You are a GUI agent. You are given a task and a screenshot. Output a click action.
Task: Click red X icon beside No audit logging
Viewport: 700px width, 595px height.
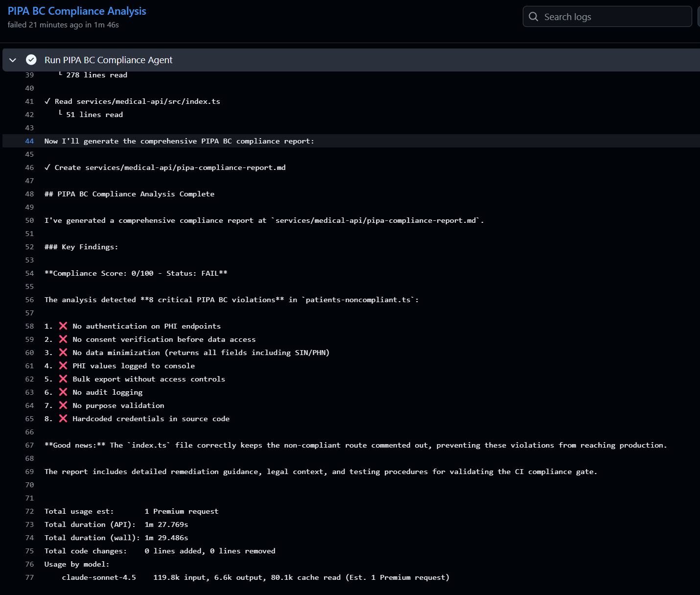point(63,392)
